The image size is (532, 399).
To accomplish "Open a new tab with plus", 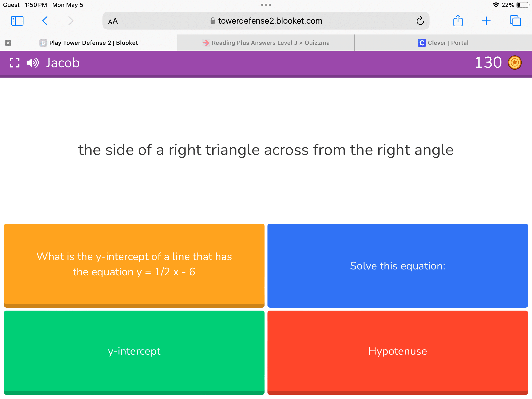I will point(486,21).
